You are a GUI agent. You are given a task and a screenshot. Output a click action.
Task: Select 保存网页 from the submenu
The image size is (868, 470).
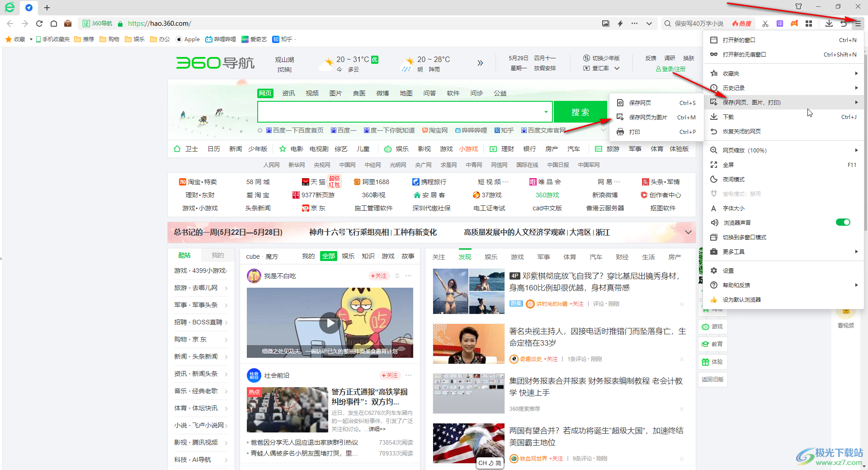coord(656,103)
